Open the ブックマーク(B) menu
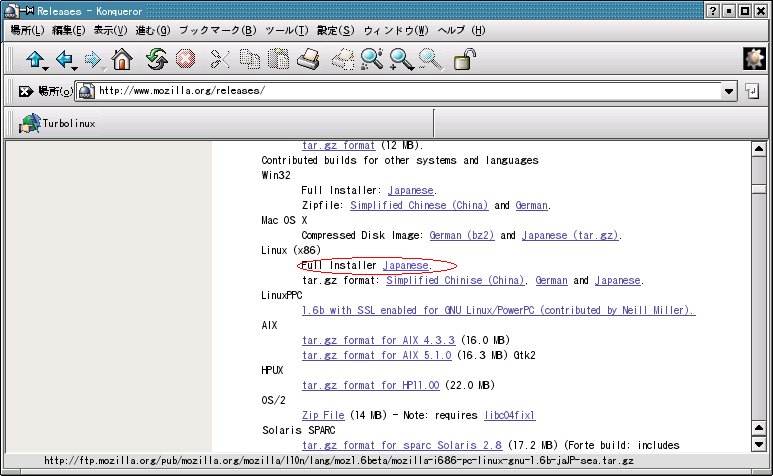This screenshot has height=476, width=773. click(217, 31)
